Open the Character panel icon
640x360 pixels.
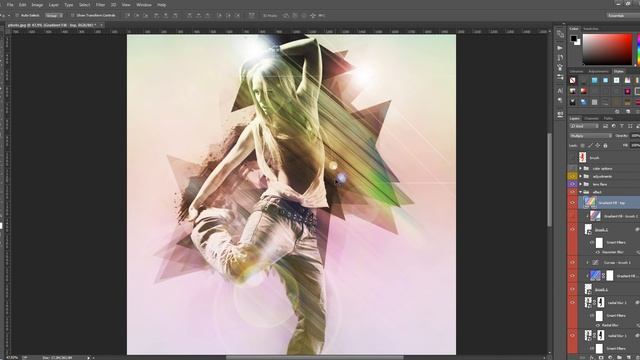click(560, 91)
